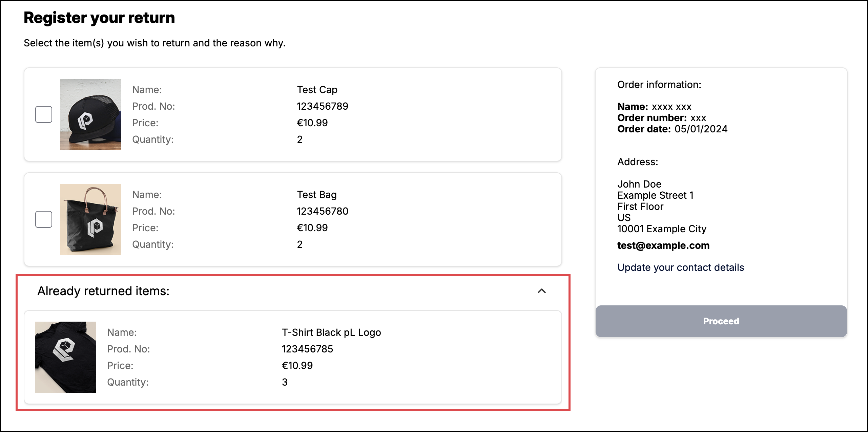Click the Test Cap product name
868x432 pixels.
click(x=317, y=90)
